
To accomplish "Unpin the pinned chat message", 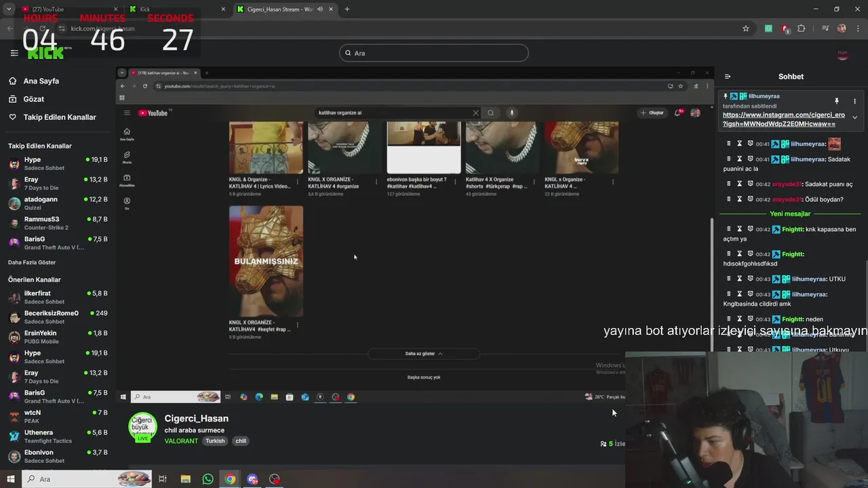I will (x=837, y=101).
